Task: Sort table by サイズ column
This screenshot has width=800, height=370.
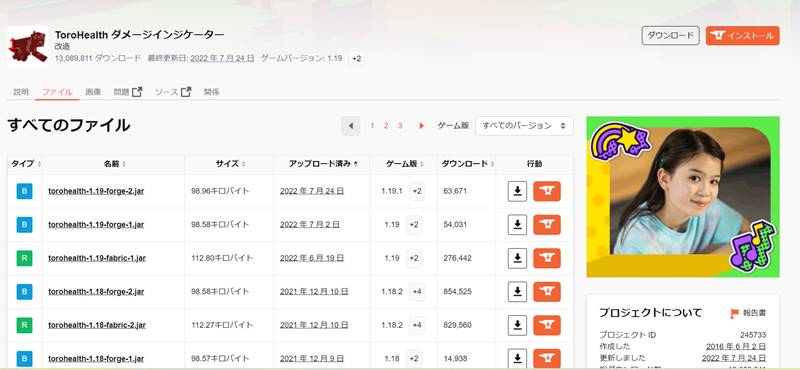Action: point(231,164)
